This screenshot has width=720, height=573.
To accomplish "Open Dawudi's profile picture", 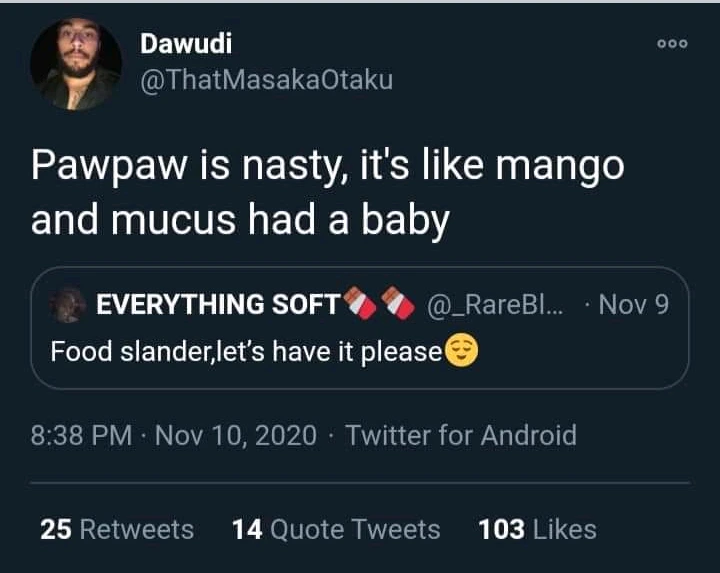I will point(76,63).
